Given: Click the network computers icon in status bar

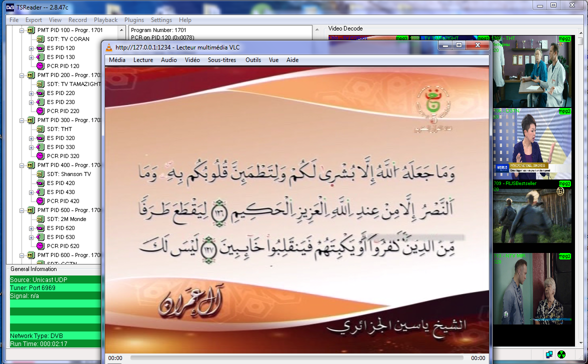Looking at the screenshot, I should point(549,354).
